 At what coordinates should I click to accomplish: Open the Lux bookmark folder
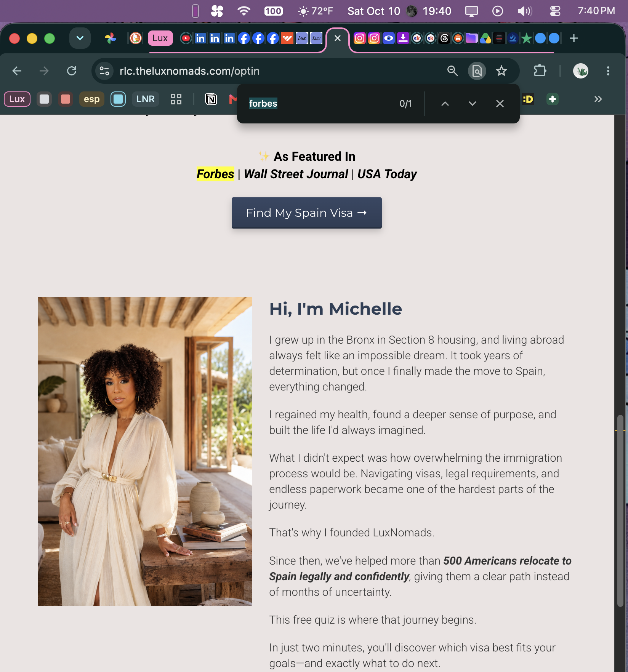pos(17,99)
